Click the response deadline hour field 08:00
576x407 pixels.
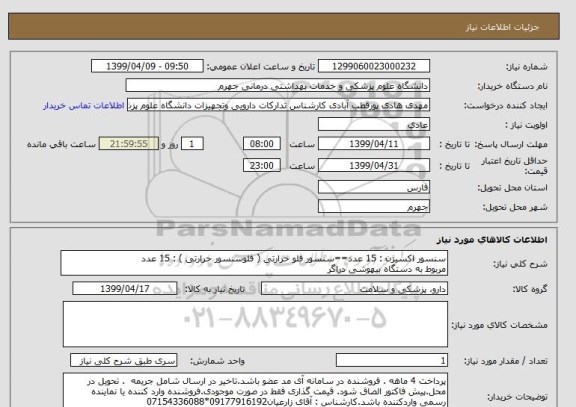point(262,144)
